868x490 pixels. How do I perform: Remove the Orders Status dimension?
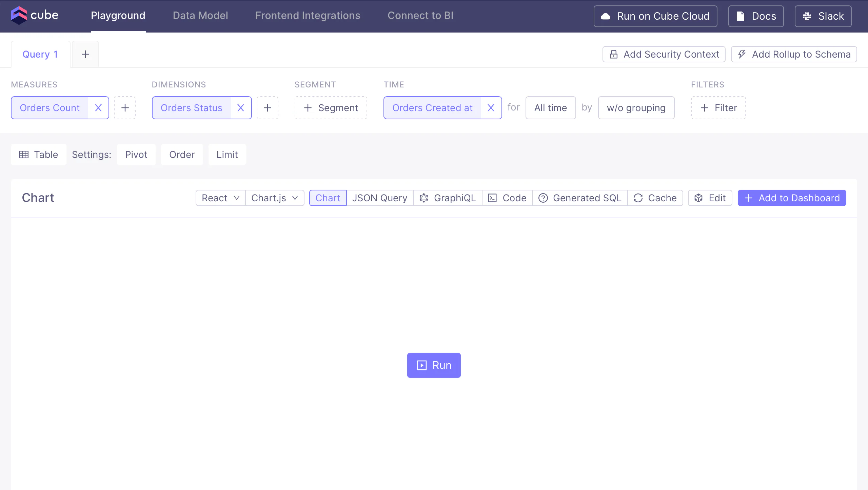tap(241, 108)
